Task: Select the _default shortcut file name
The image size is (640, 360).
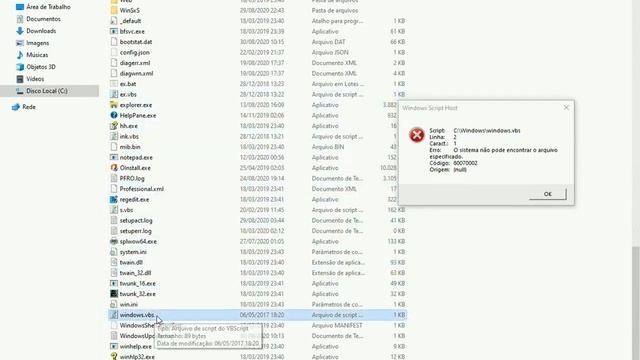Action: [131, 21]
